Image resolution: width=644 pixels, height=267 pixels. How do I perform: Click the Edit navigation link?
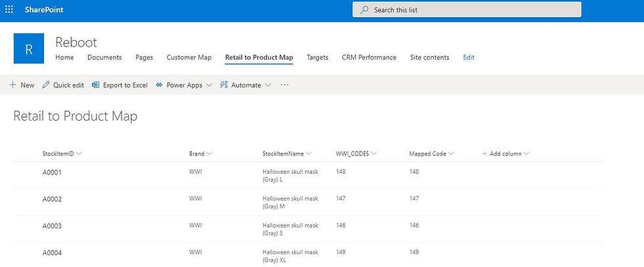469,58
